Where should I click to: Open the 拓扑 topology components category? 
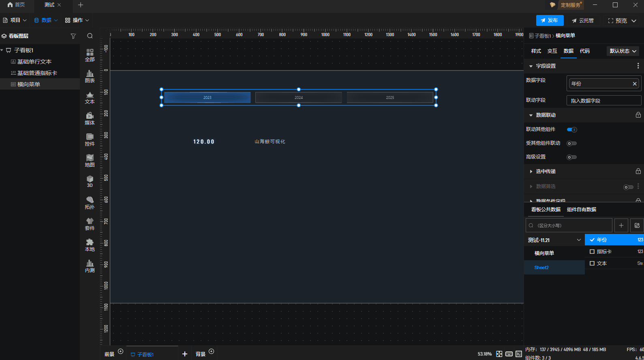point(90,202)
